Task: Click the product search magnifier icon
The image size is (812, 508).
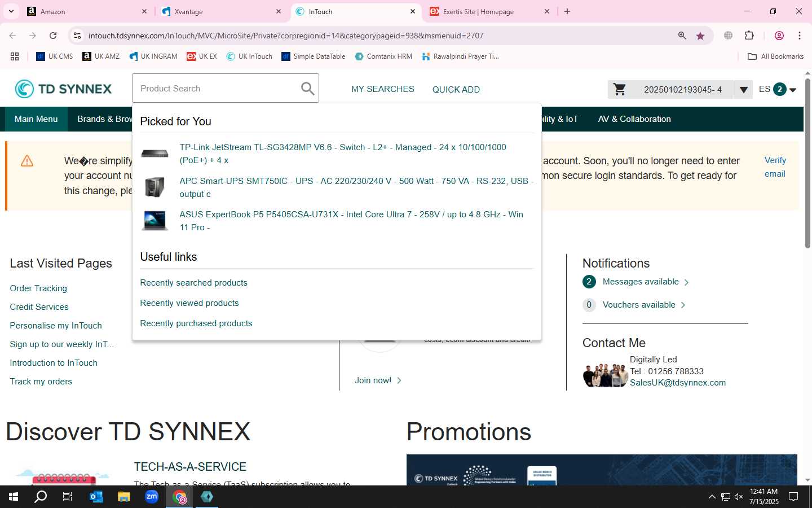Action: point(307,89)
